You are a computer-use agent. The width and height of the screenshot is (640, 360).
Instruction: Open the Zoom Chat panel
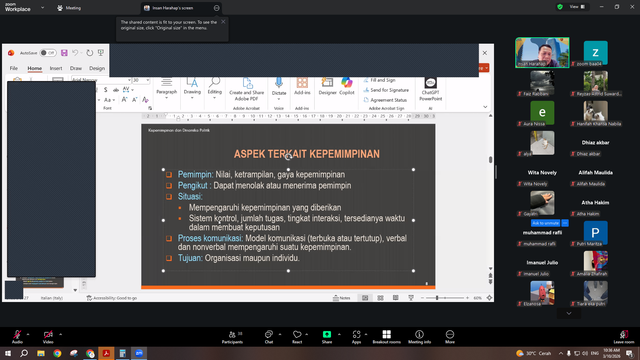(x=269, y=337)
